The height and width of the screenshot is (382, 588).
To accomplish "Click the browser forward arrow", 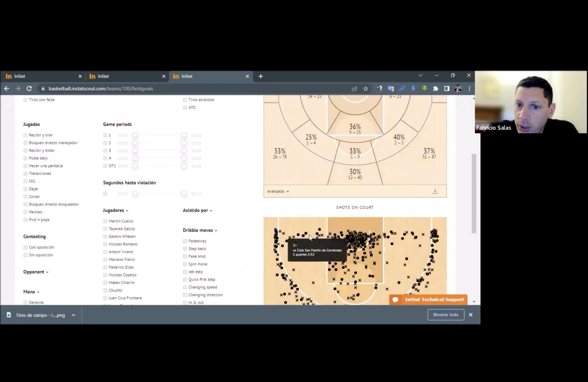I will coord(18,89).
